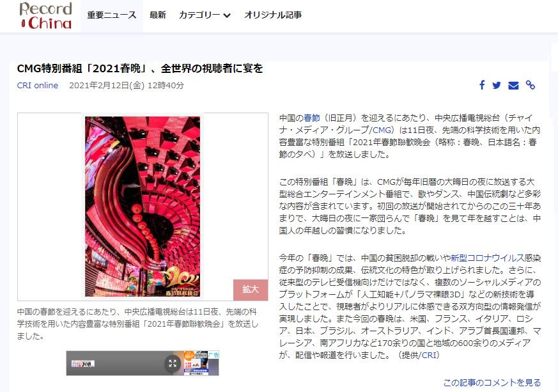Share the article via email icon

click(x=513, y=86)
